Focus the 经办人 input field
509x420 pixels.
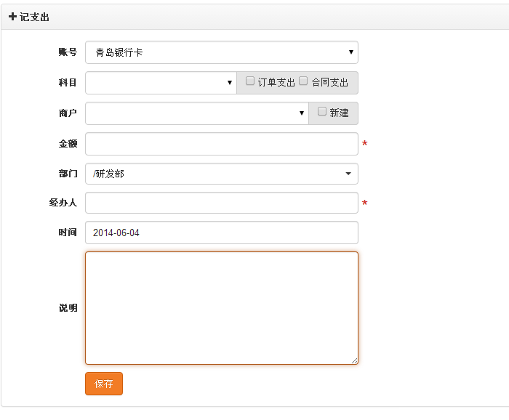click(x=222, y=203)
